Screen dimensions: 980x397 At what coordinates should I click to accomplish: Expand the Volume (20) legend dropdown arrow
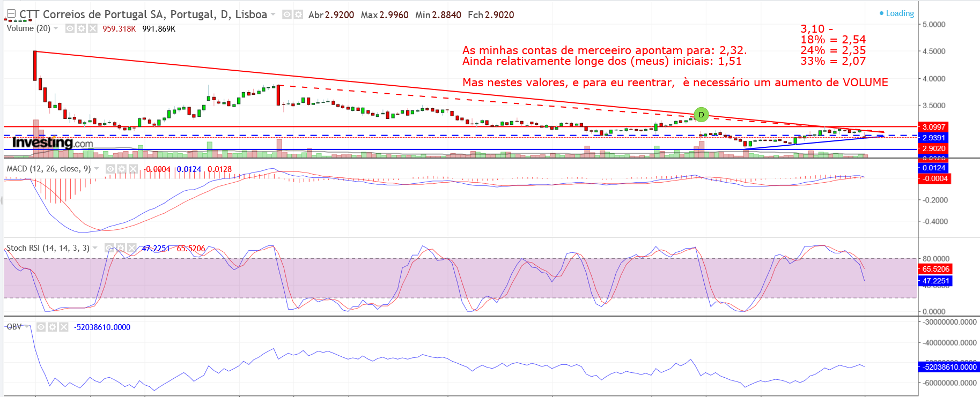[x=56, y=28]
